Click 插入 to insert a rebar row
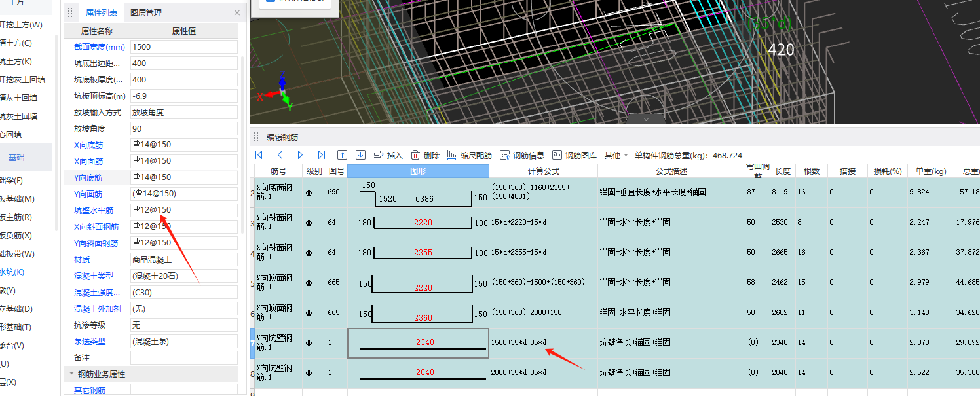Image resolution: width=980 pixels, height=396 pixels. (388, 155)
